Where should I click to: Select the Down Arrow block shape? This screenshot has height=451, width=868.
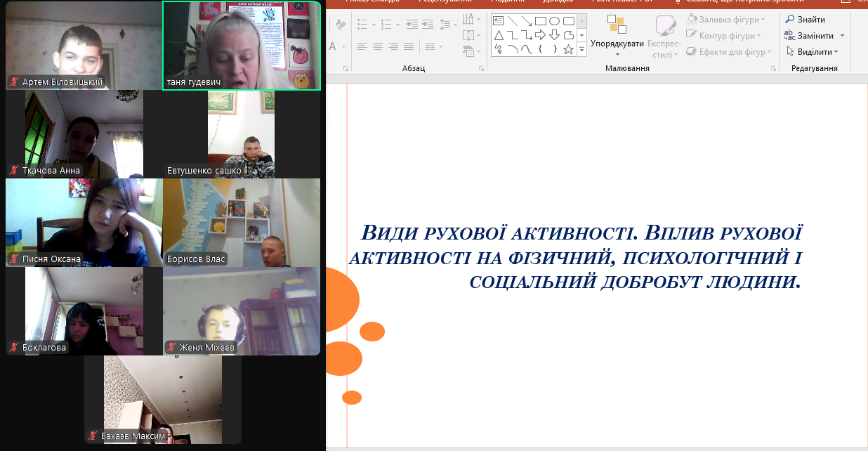[x=555, y=34]
